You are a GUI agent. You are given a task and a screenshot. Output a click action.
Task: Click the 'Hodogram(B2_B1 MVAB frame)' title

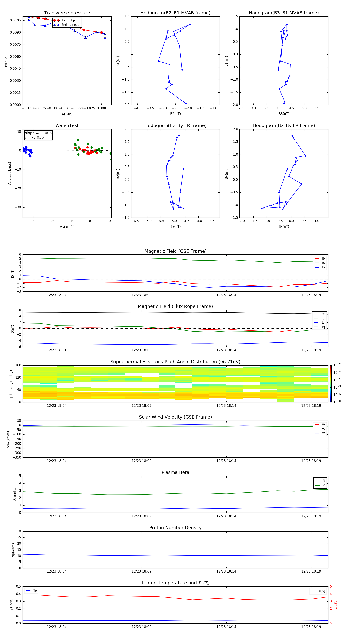(175, 13)
